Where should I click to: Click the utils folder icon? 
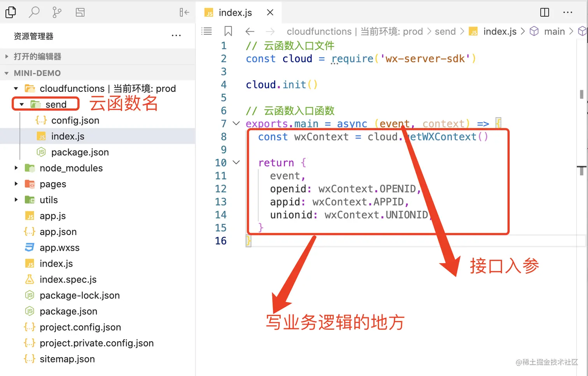pyautogui.click(x=30, y=200)
